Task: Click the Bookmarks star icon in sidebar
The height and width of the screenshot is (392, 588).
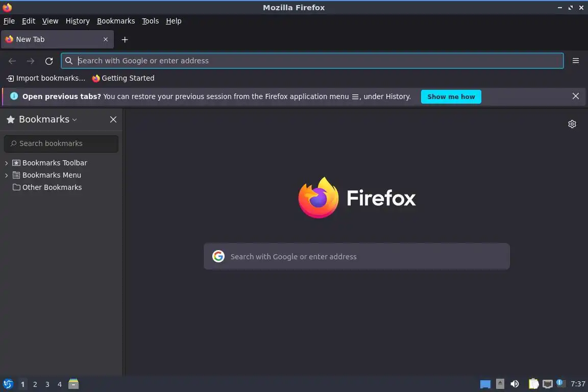Action: click(x=11, y=119)
